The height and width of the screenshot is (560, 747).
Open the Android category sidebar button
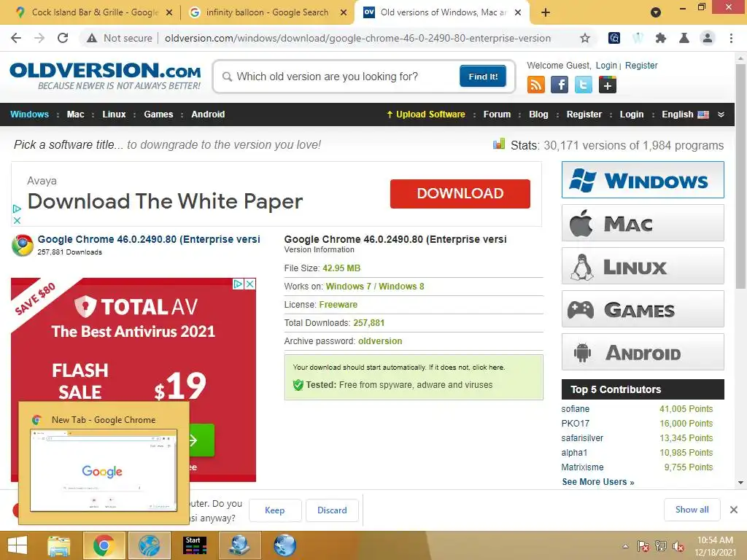point(643,352)
